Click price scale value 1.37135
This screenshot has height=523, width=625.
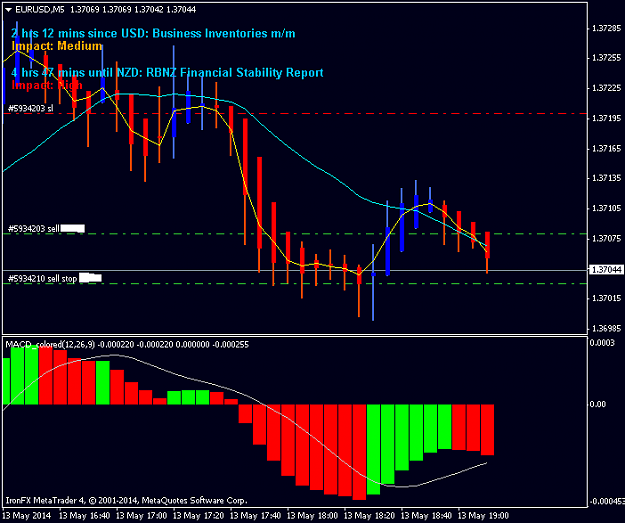(x=606, y=178)
